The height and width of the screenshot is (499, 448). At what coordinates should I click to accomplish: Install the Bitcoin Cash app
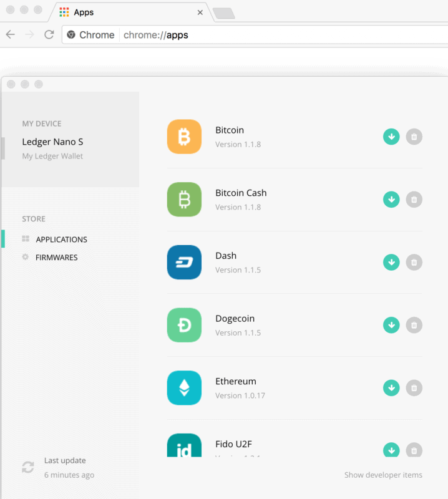tap(391, 200)
